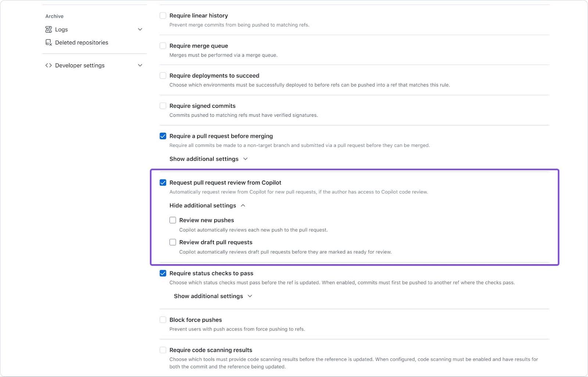
Task: Click the Deleted repositories icon
Action: pos(49,43)
